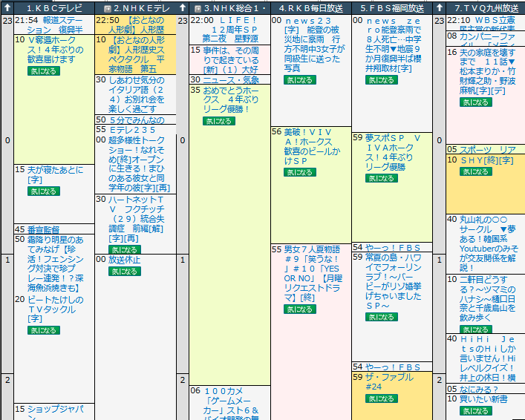The image size is (525, 420).
Task: Click 気になる under 買いたい新書
Action: [x=476, y=410]
